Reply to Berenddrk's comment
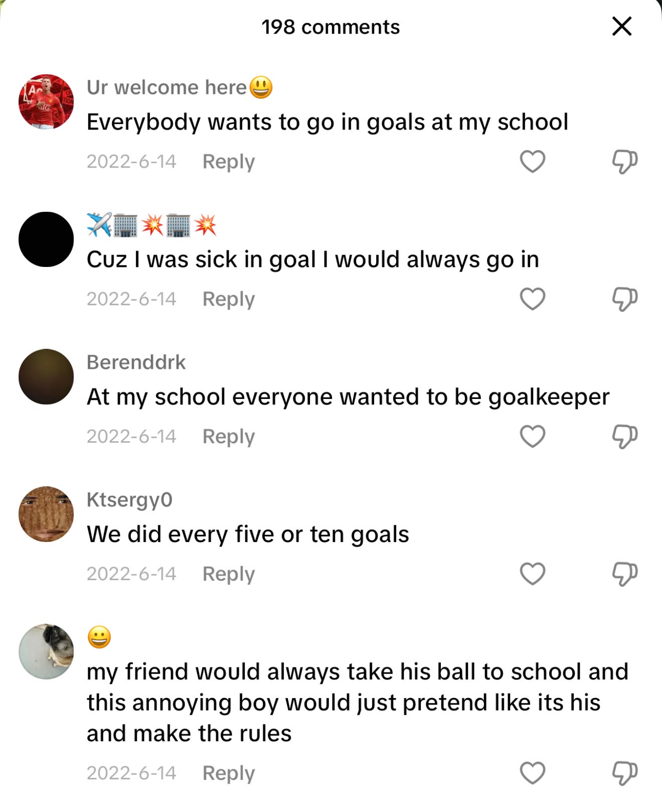 tap(229, 437)
